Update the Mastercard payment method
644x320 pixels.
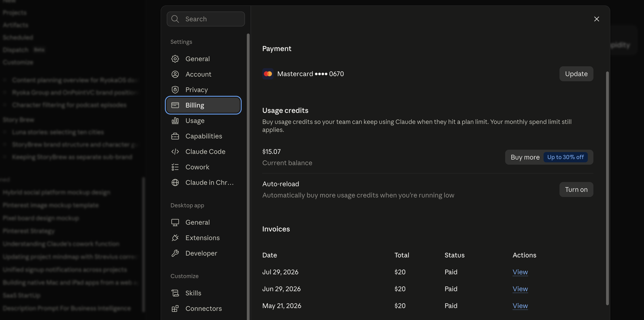coord(576,74)
